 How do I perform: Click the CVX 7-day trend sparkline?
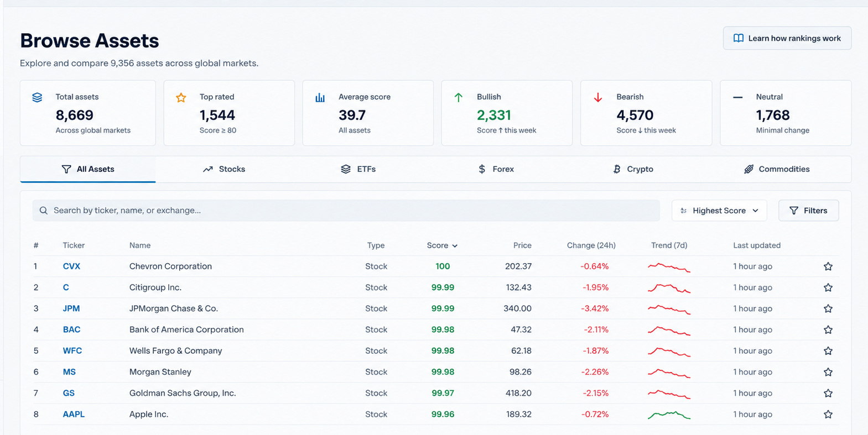669,268
